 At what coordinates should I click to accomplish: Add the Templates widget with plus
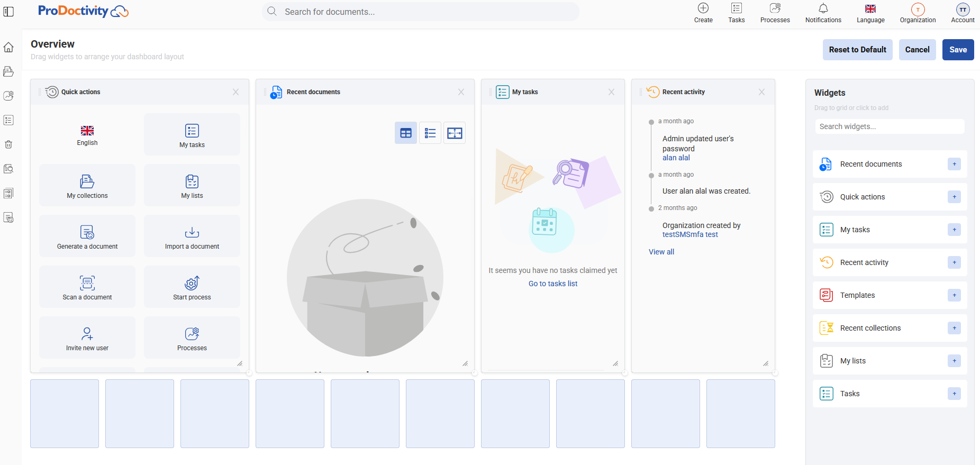954,295
